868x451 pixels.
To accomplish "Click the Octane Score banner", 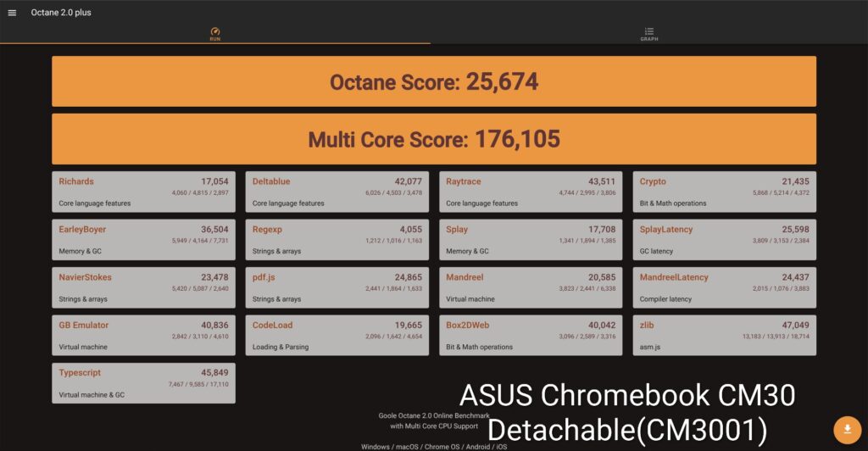I will pos(433,81).
